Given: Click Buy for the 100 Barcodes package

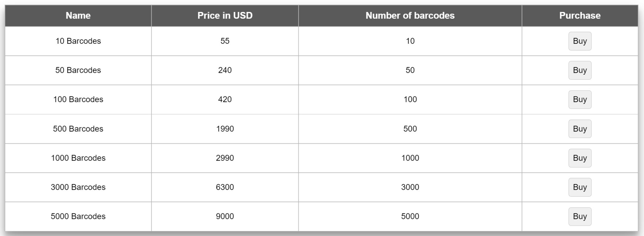Looking at the screenshot, I should click(x=580, y=99).
